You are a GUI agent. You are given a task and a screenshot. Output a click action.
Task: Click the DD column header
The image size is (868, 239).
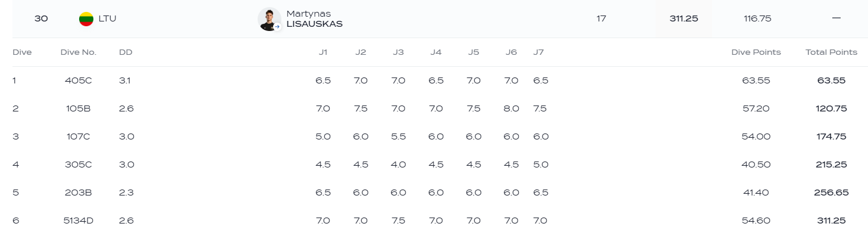click(126, 52)
